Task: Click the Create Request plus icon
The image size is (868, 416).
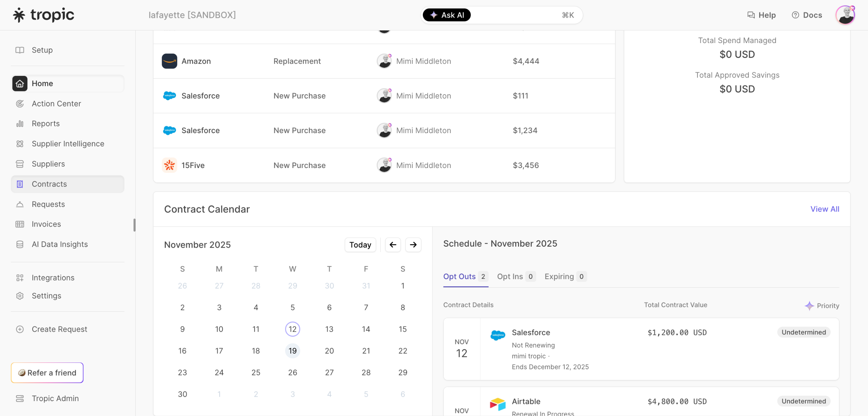Action: (20, 329)
